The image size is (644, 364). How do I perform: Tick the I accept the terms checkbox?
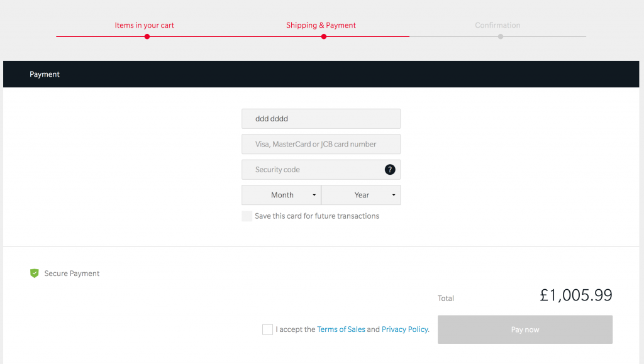(267, 329)
